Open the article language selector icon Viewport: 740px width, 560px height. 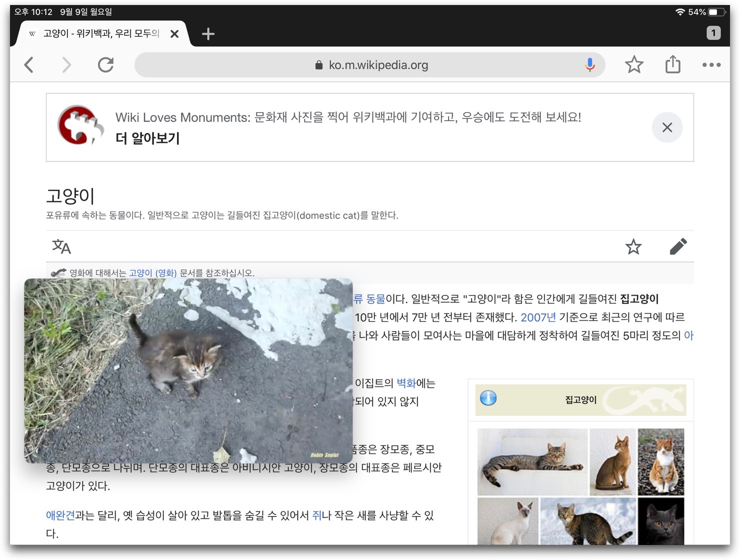(x=61, y=246)
